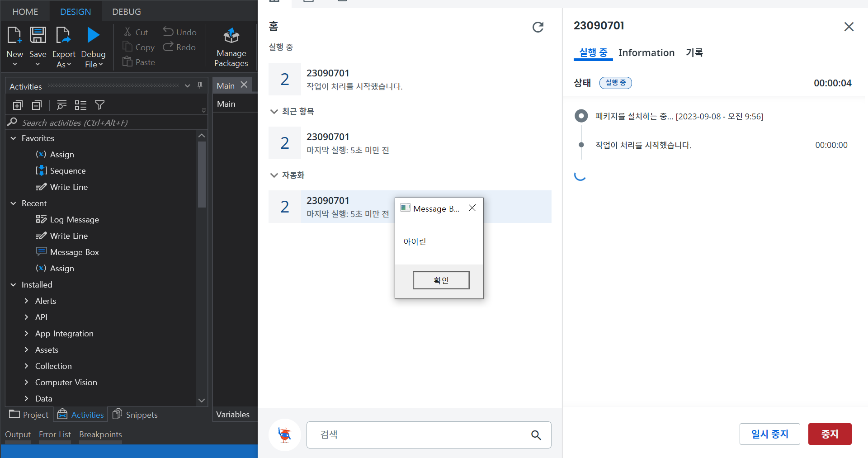The height and width of the screenshot is (458, 868).
Task: Click Copy in the ribbon
Action: click(x=139, y=47)
